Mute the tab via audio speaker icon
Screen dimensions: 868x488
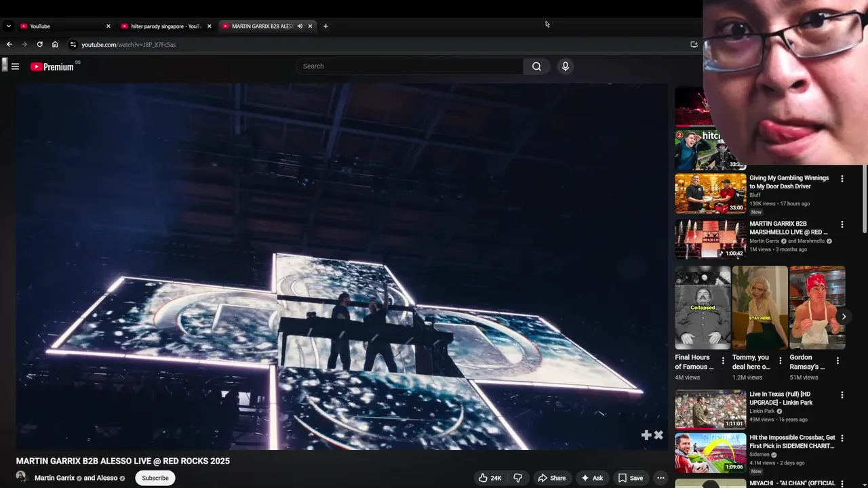point(300,26)
